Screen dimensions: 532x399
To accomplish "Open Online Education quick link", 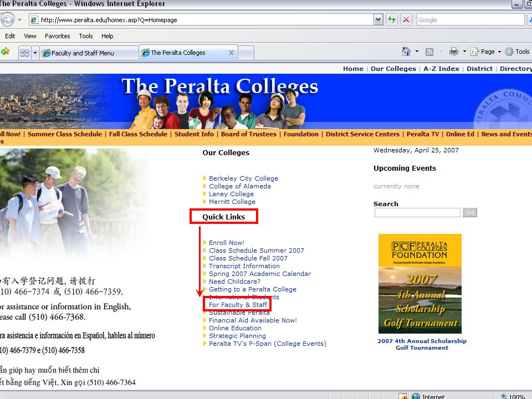I will click(x=235, y=328).
